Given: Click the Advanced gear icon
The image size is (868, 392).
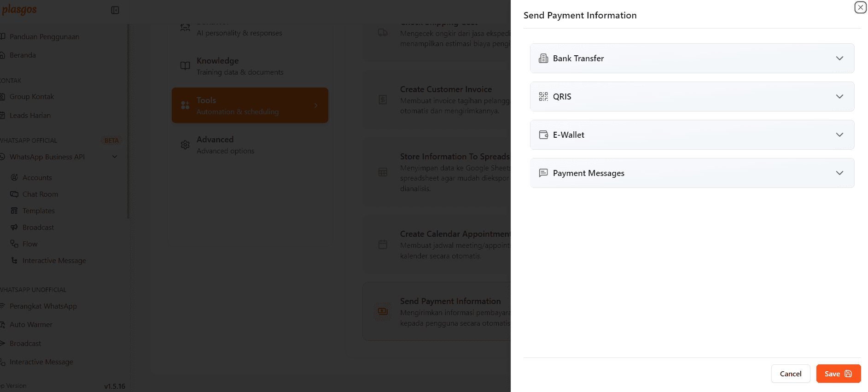Looking at the screenshot, I should tap(185, 145).
